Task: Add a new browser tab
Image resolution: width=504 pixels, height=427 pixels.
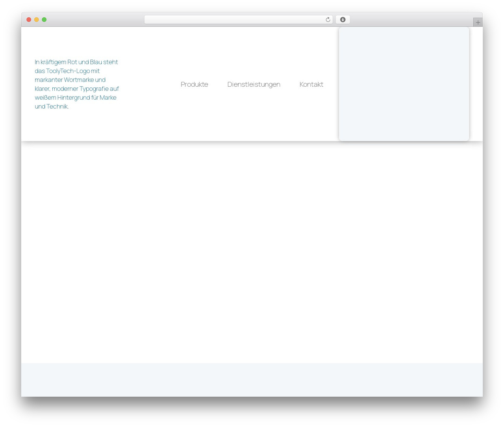Action: tap(478, 22)
